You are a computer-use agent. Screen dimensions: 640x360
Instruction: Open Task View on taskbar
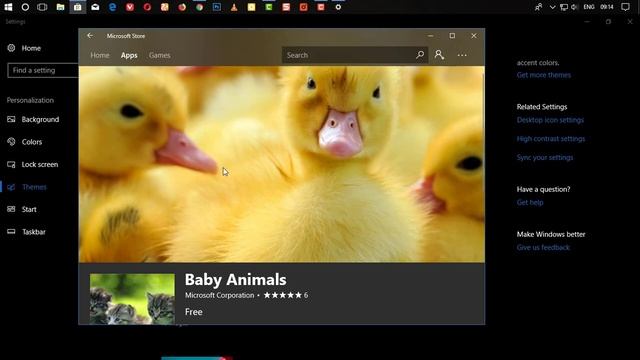coord(42,7)
